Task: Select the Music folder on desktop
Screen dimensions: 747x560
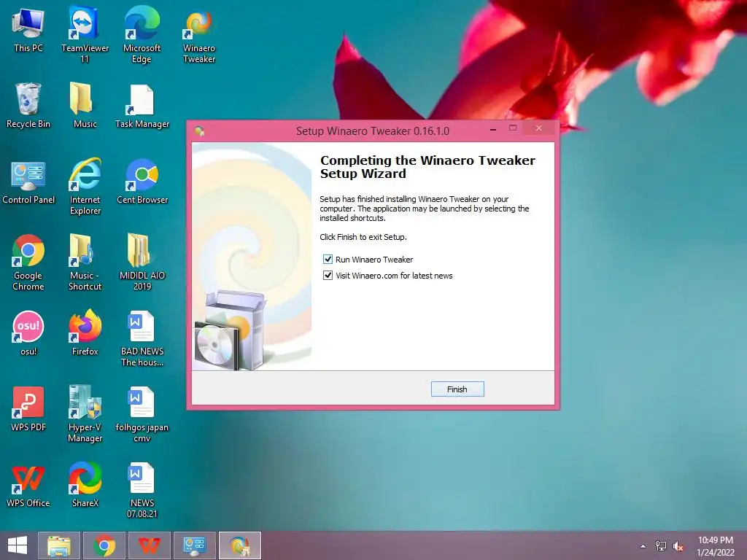Action: [x=85, y=105]
